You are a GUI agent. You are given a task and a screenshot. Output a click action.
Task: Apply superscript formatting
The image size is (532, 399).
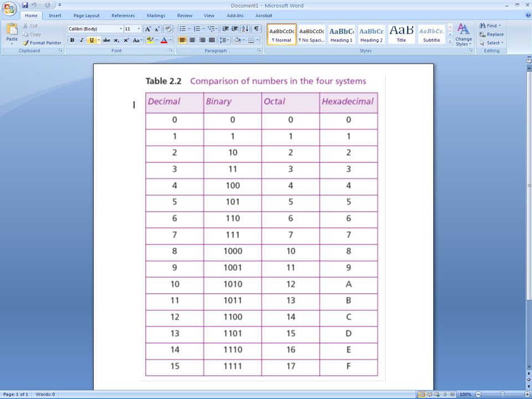click(x=126, y=40)
